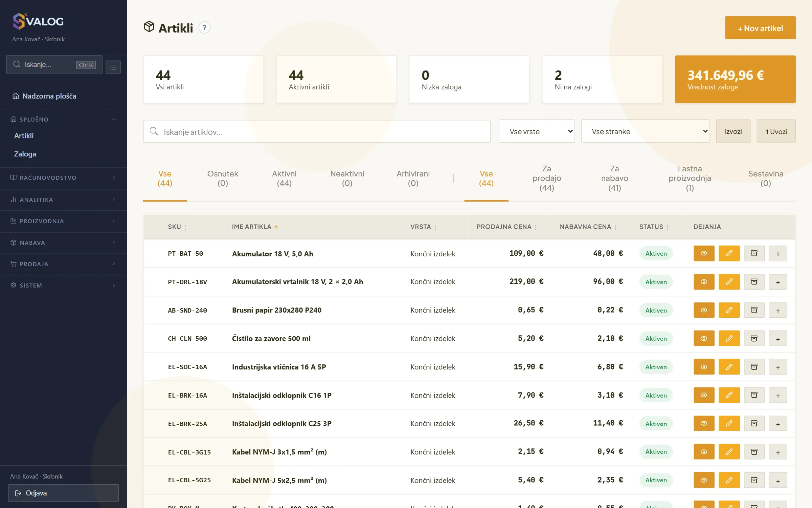Image resolution: width=812 pixels, height=508 pixels.
Task: Archive Inštalacijski odklopnik C25 3P
Action: coord(754,423)
